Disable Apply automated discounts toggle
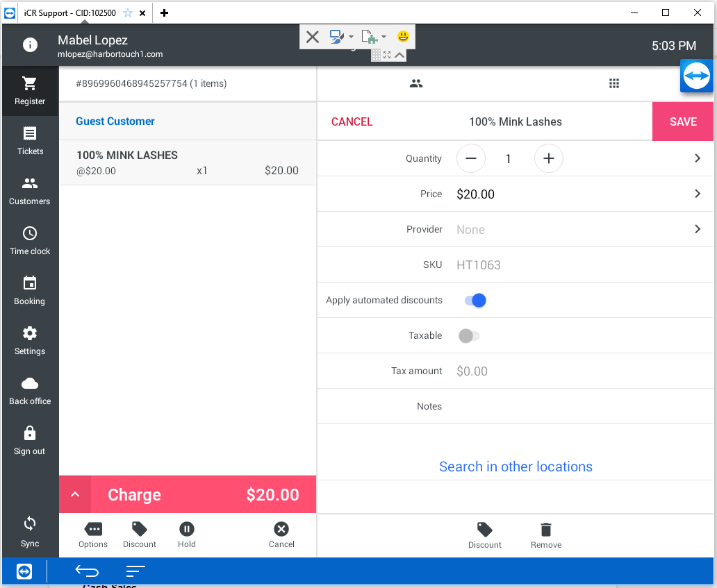717x588 pixels. coord(476,301)
